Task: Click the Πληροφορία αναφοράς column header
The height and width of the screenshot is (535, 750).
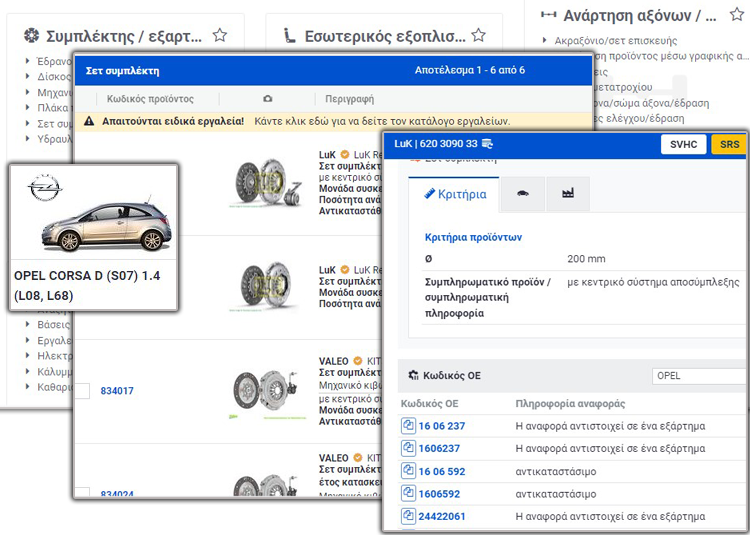Action: [570, 404]
